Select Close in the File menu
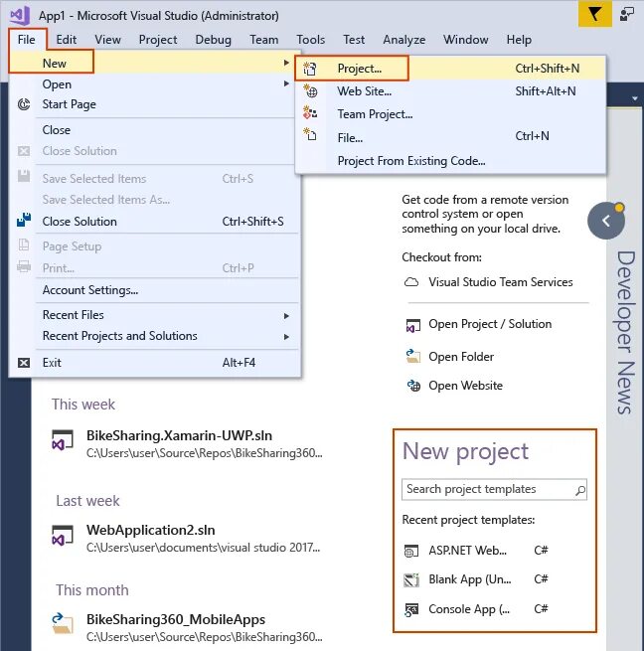 coord(155,130)
